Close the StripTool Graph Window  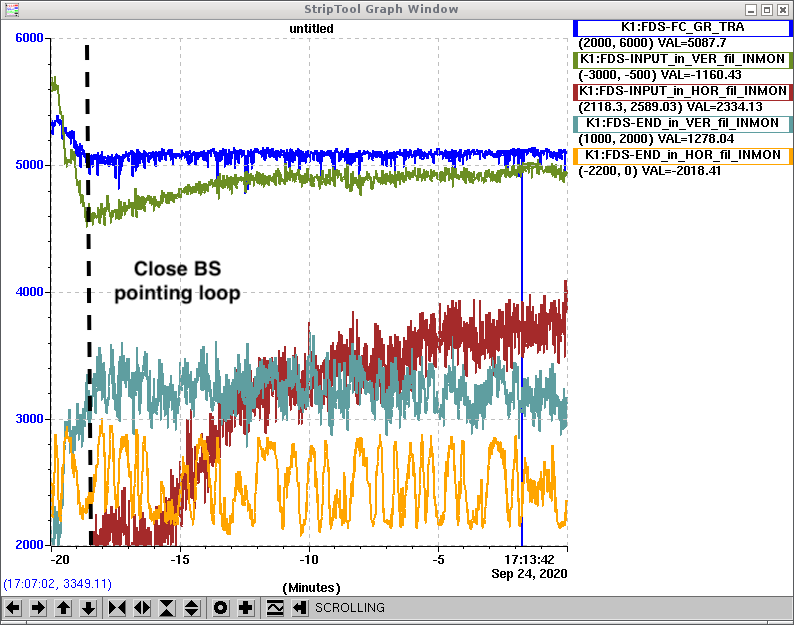tap(783, 10)
